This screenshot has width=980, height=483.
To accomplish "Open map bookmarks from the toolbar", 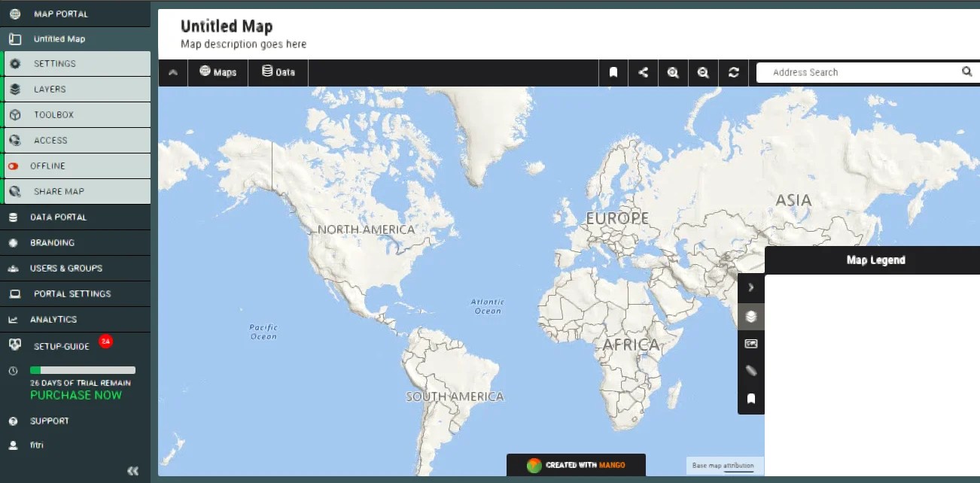I will [x=613, y=72].
